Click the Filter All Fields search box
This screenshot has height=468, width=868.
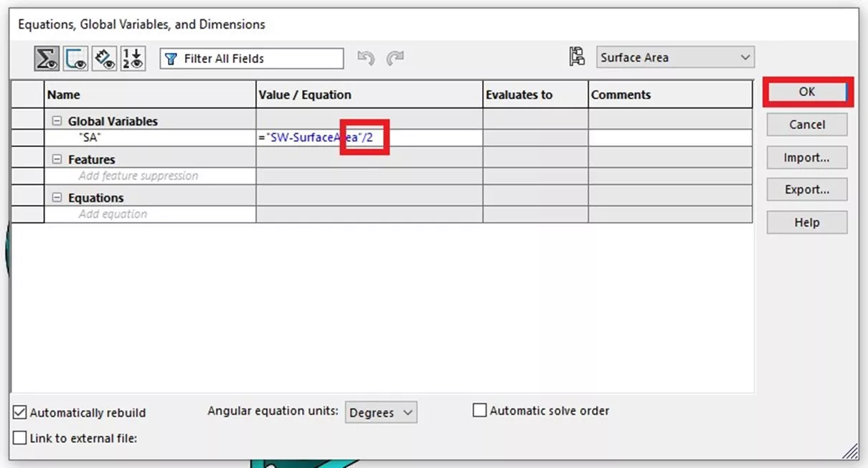click(251, 58)
